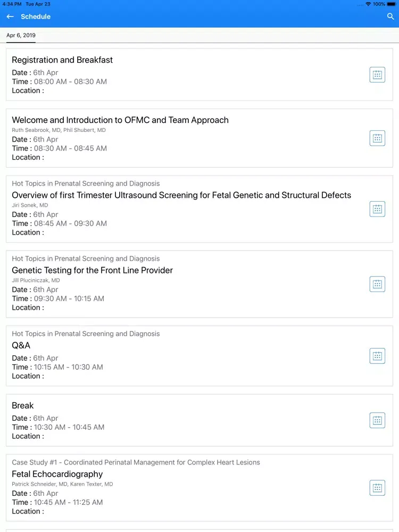Add Fetal Echocardiography session to calendar
This screenshot has height=532, width=399.
pyautogui.click(x=377, y=488)
